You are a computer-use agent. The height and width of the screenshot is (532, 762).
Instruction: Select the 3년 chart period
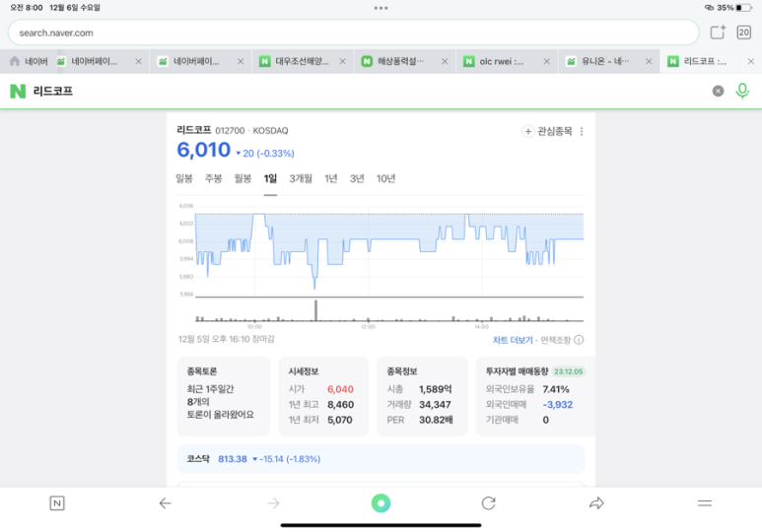[357, 178]
